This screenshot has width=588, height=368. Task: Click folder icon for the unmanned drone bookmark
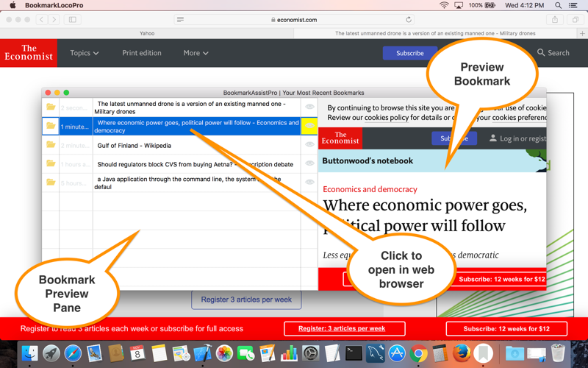(51, 107)
